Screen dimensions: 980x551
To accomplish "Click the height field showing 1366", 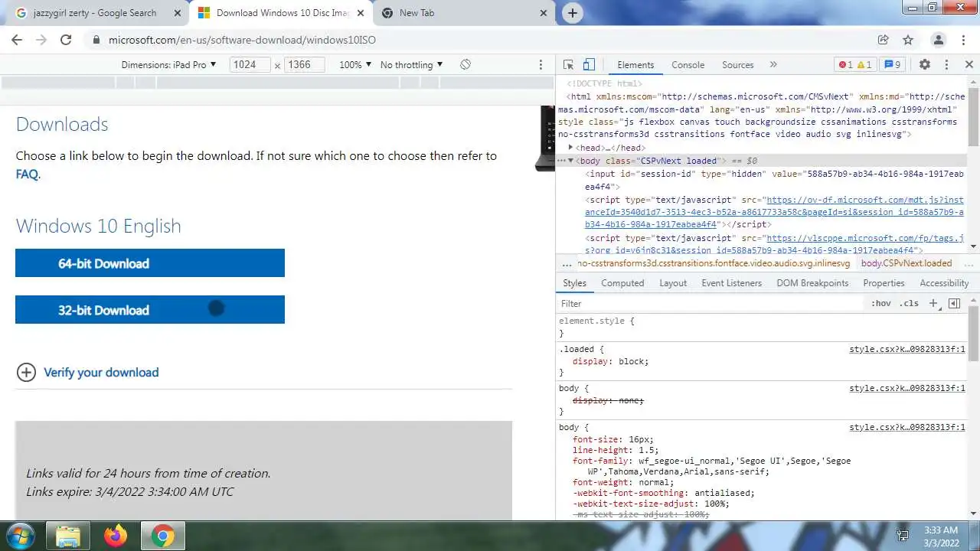I will point(304,65).
